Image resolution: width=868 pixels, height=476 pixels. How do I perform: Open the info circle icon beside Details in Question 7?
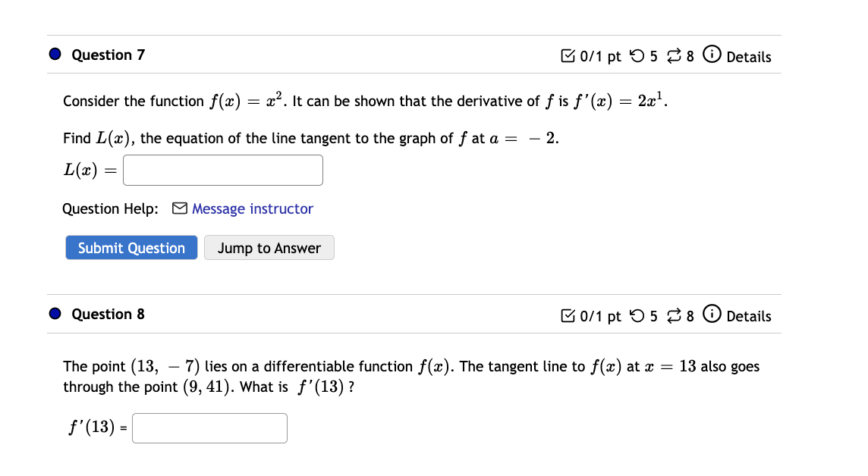[x=712, y=55]
